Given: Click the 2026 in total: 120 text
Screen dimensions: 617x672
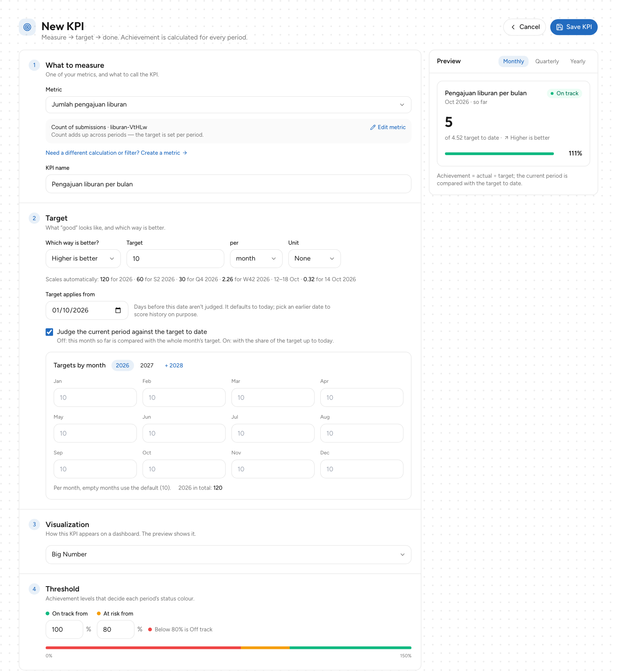Looking at the screenshot, I should point(200,488).
